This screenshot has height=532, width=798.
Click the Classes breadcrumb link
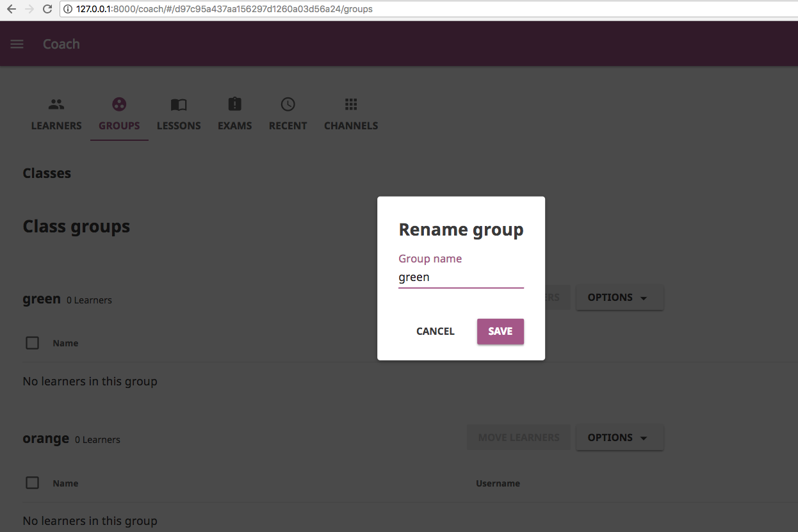47,173
